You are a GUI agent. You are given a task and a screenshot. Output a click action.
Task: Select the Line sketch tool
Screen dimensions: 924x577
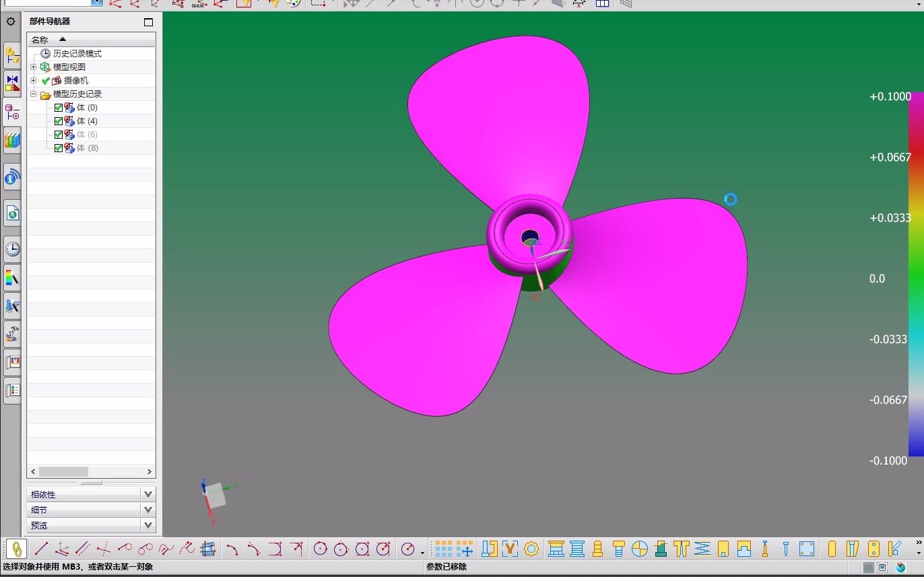pos(41,549)
